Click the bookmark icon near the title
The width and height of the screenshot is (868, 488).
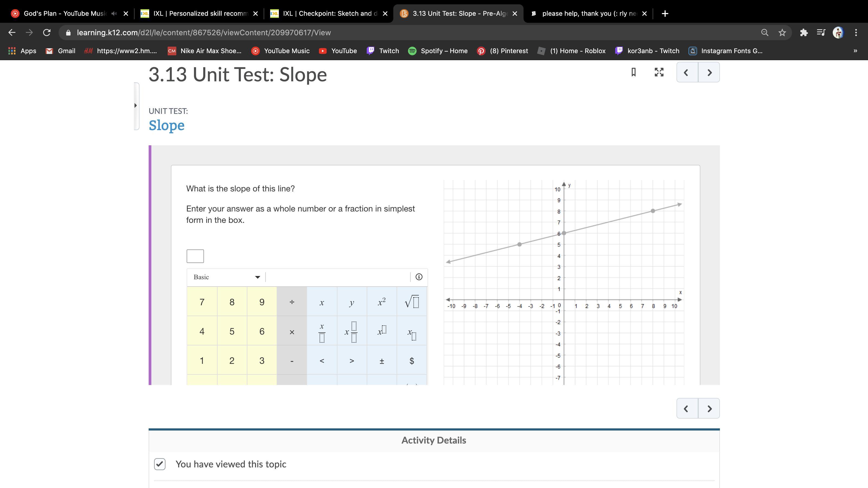633,72
